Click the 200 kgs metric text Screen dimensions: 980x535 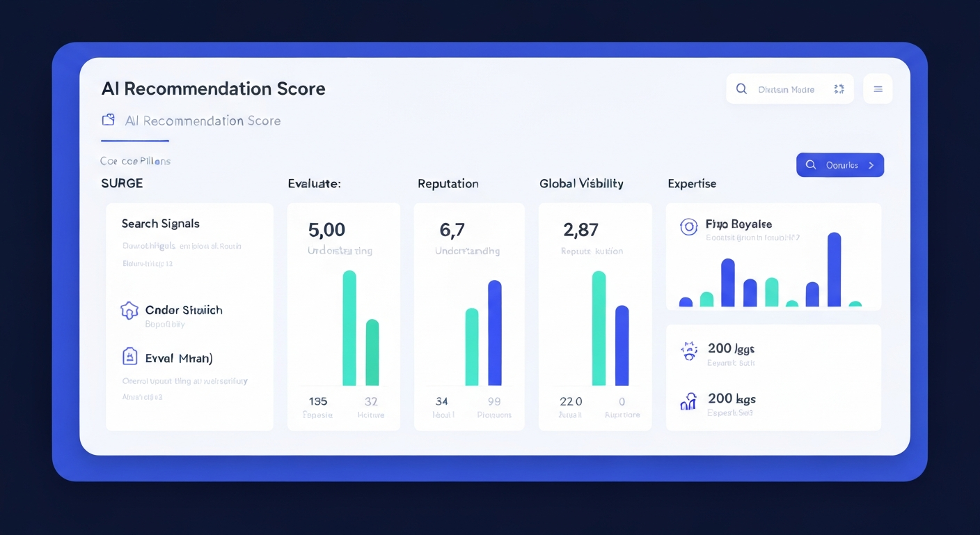[x=732, y=398]
